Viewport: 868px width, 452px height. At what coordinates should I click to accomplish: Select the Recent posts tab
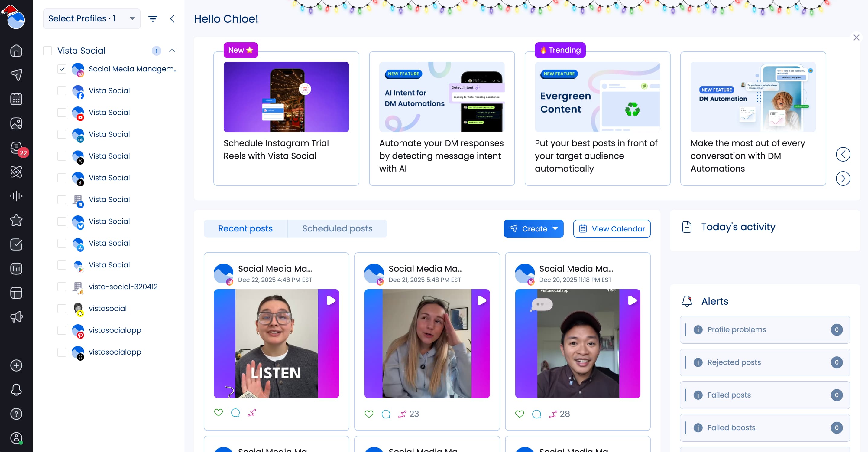[245, 229]
